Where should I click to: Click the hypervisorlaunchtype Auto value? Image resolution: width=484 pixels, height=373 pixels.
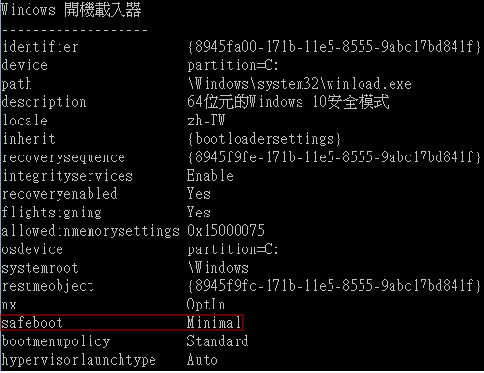(202, 360)
